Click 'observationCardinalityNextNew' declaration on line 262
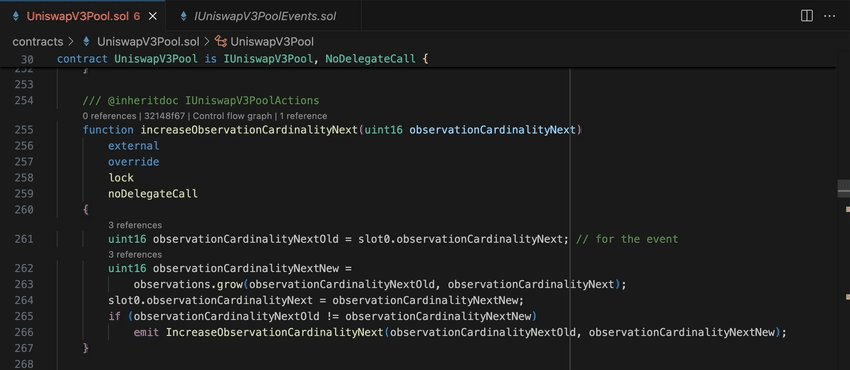 (x=246, y=268)
